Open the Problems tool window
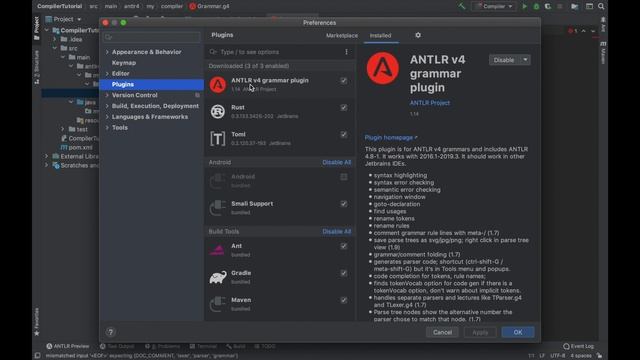Screen dimensions: 640x360 pos(162,346)
